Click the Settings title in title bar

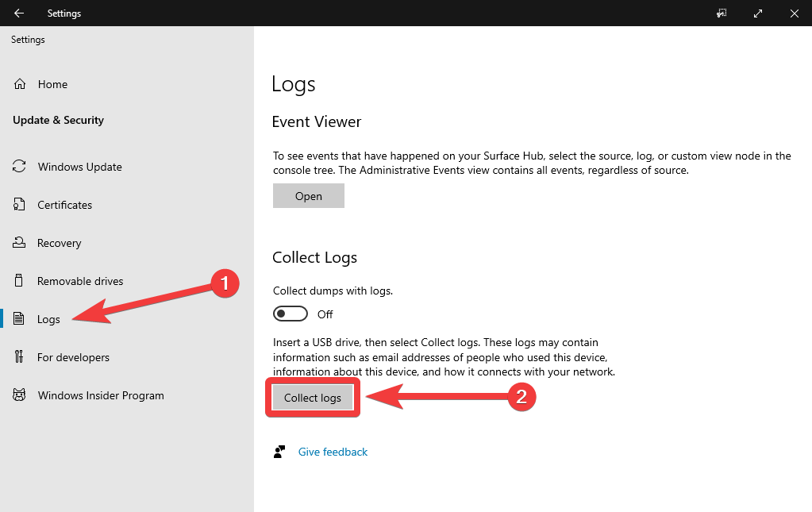(64, 13)
